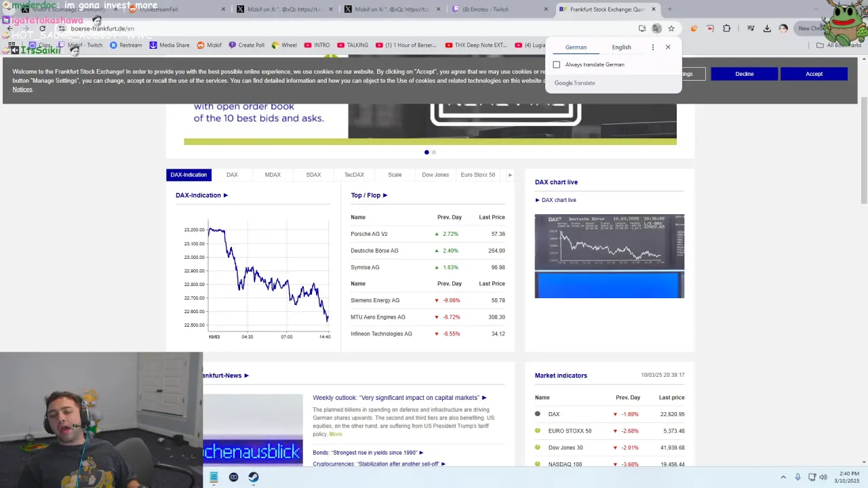
Task: Open the Bonds strongest rise news link
Action: pos(368,453)
